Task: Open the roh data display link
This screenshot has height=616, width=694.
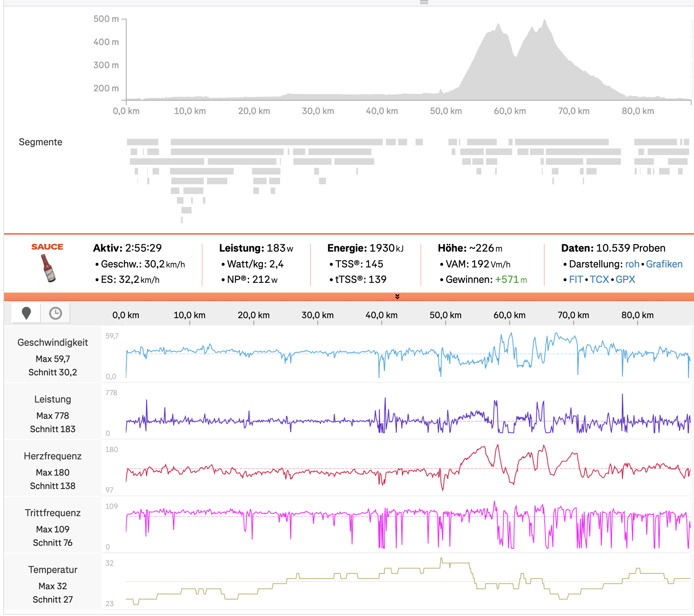Action: 632,264
